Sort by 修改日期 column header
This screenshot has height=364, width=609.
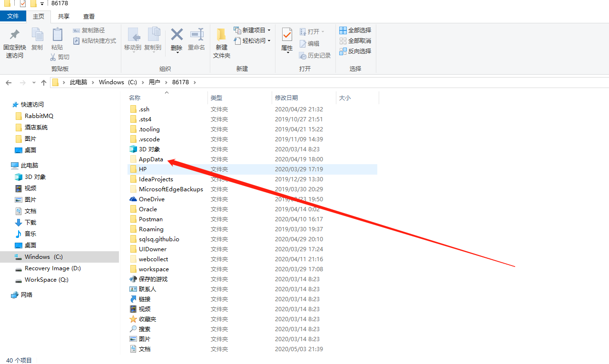click(x=286, y=98)
